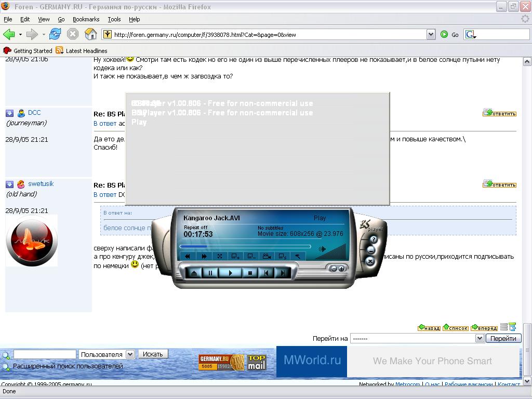Click the Eject open file button in BS Player
This screenshot has height=399, width=532.
pyautogui.click(x=194, y=273)
